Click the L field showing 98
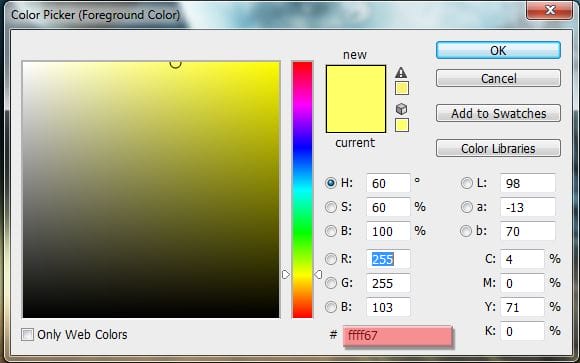This screenshot has width=580, height=363. [527, 183]
